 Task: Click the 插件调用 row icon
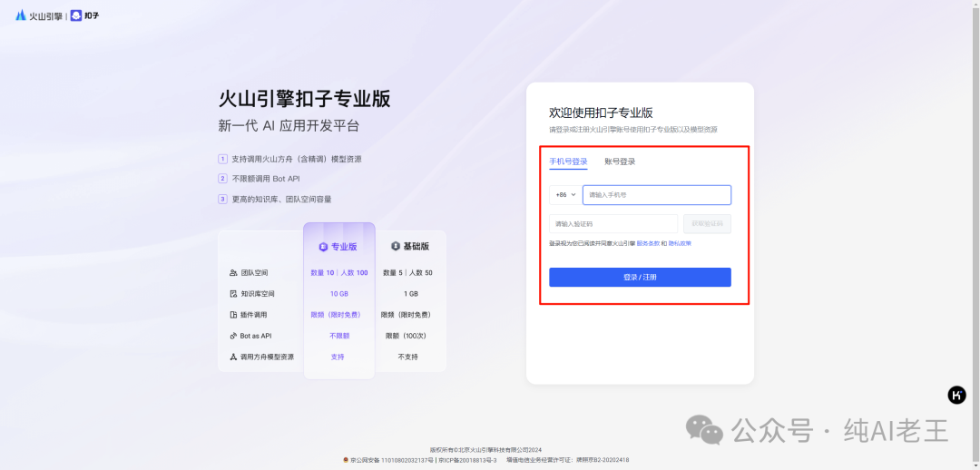click(233, 315)
